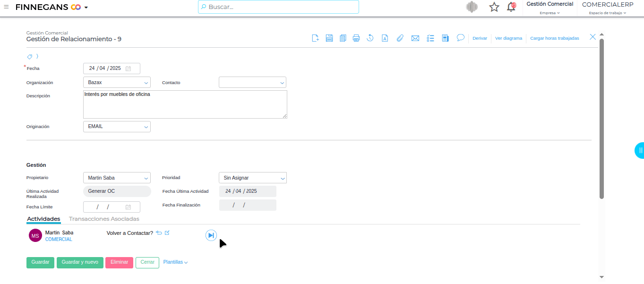Open the notifications bell
The height and width of the screenshot is (284, 644).
(511, 7)
